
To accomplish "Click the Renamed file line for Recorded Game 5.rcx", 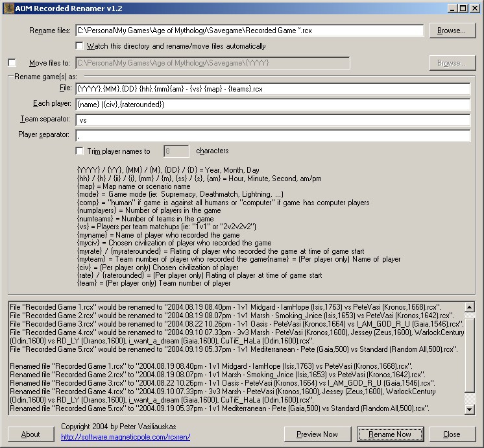I will [x=219, y=408].
